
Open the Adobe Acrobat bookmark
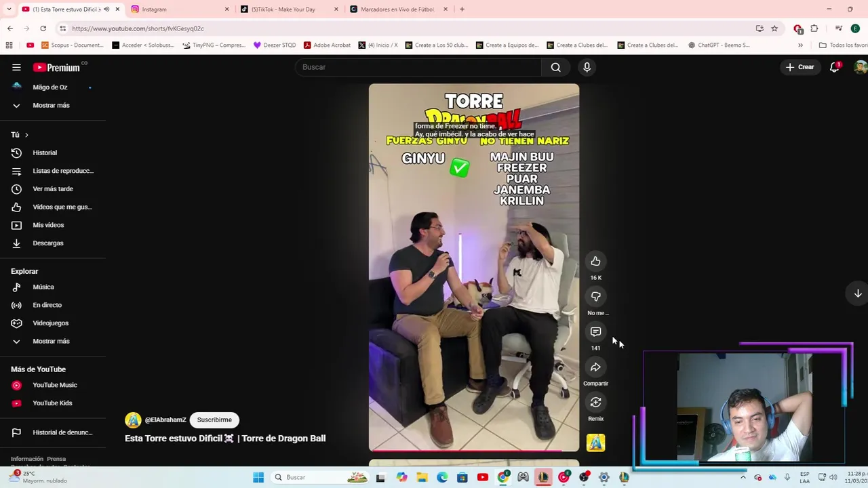click(x=328, y=45)
